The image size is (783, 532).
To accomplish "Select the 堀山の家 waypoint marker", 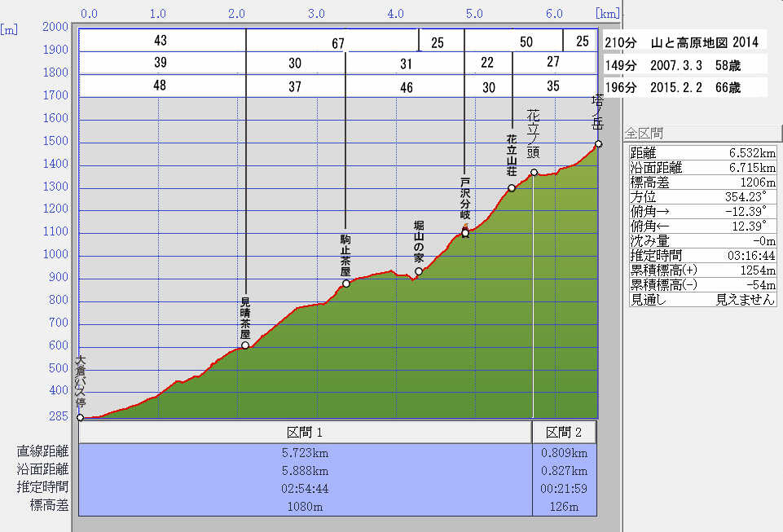I will (x=419, y=271).
